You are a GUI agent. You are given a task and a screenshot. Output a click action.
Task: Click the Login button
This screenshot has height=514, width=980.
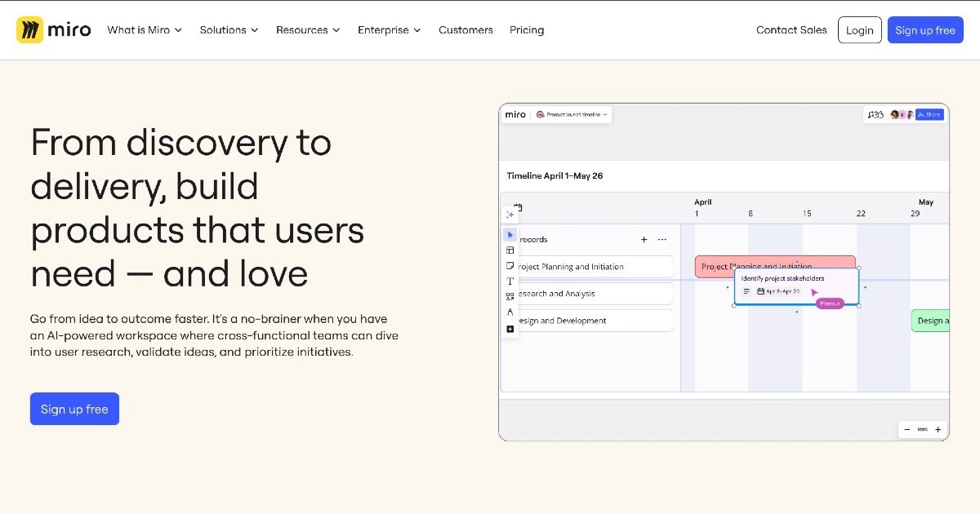pyautogui.click(x=859, y=30)
